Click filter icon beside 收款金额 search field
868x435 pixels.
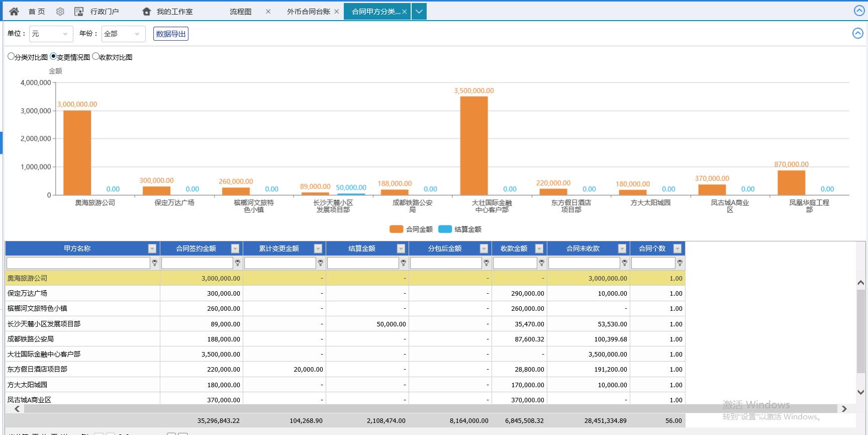pyautogui.click(x=541, y=263)
